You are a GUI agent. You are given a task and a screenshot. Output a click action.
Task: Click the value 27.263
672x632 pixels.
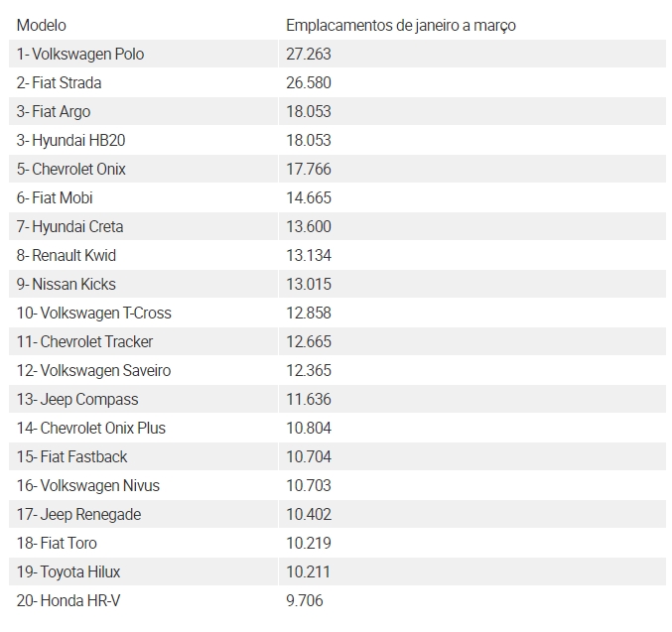309,54
